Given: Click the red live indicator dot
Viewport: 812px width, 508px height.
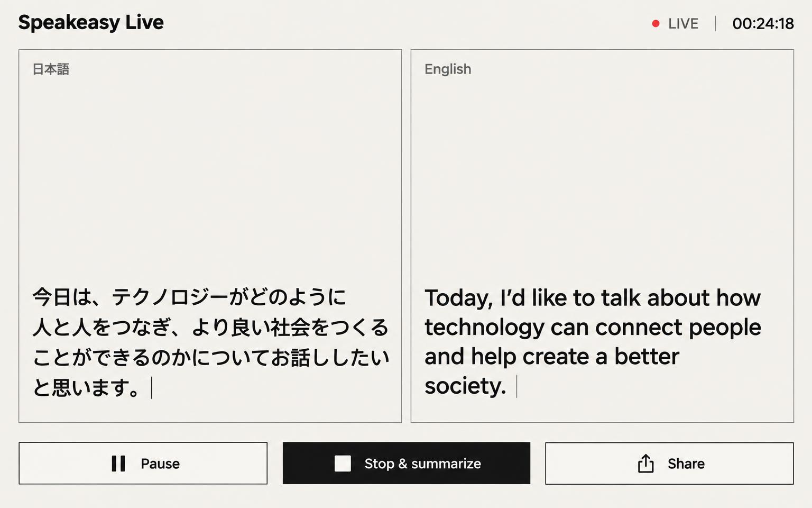Looking at the screenshot, I should (656, 23).
